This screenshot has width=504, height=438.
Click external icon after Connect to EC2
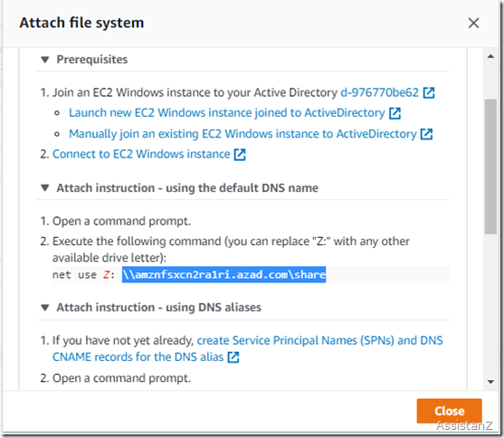coord(240,155)
